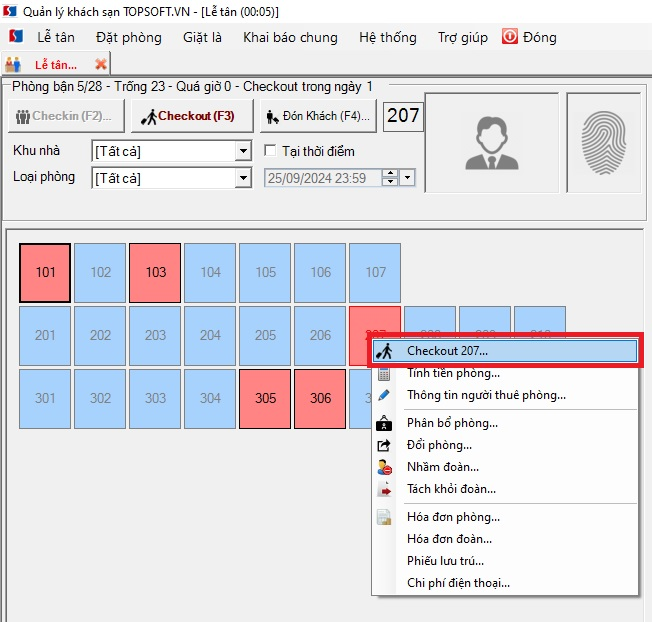The width and height of the screenshot is (652, 622).
Task: Click the red arrow icon beside Tách khỏi đoàn
Action: click(x=384, y=489)
